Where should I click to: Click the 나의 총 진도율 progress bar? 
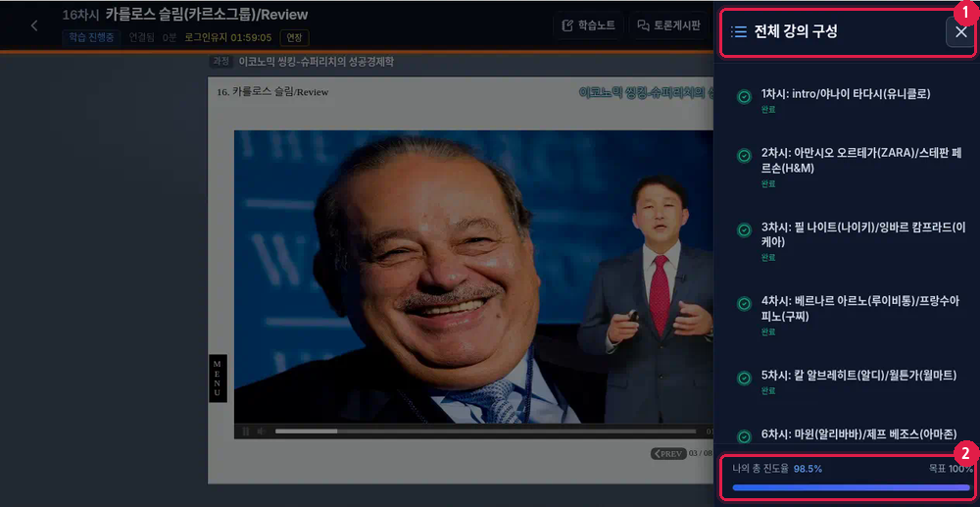coord(852,487)
